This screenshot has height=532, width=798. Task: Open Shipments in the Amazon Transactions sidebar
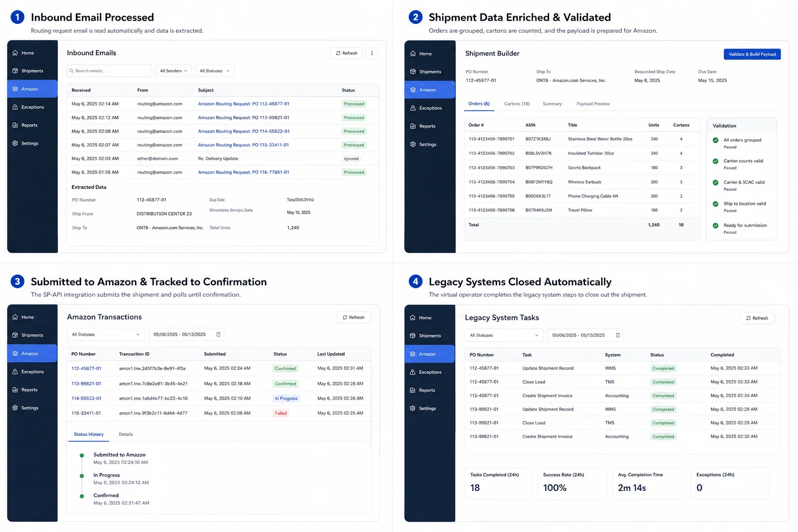click(28, 335)
